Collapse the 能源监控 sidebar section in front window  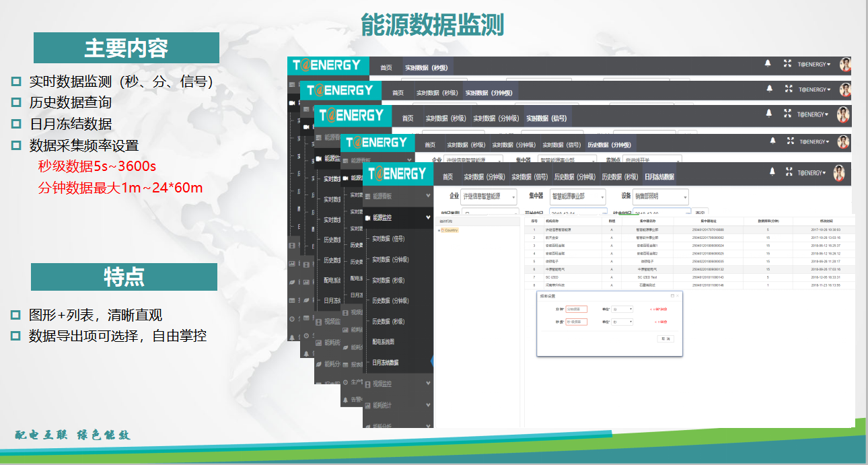(428, 217)
